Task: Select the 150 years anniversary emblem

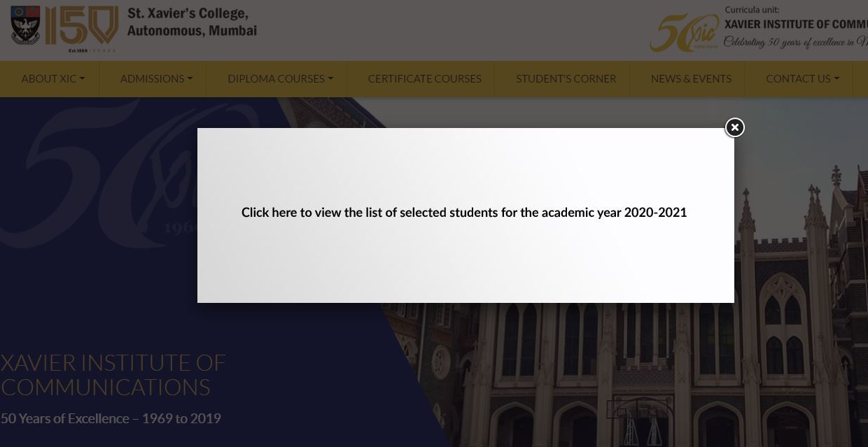Action: pos(84,28)
